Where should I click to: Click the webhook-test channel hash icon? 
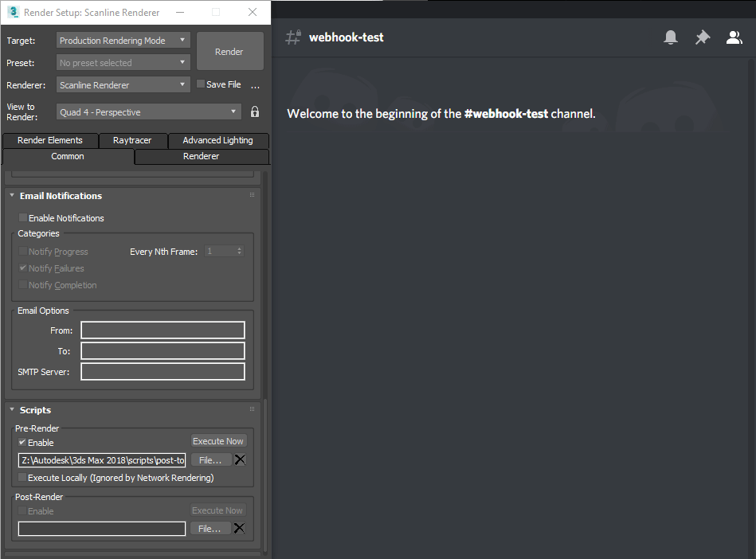[293, 37]
